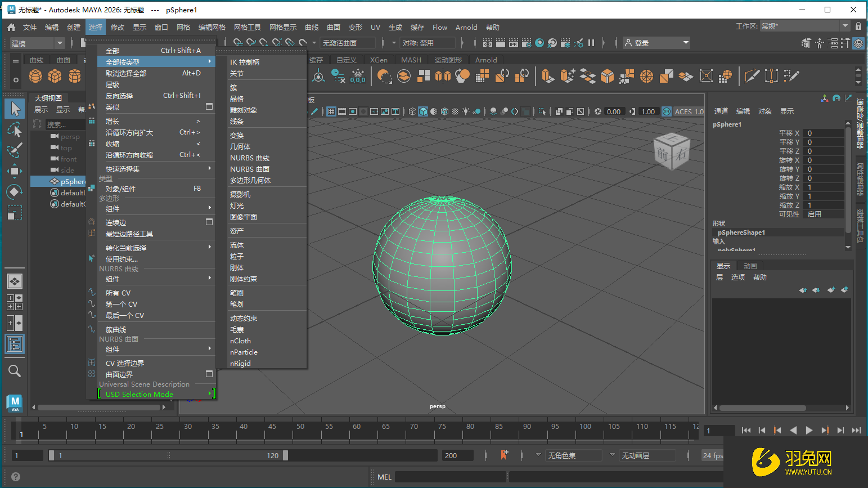Open the polygon cube creation icon
868x488 pixels.
[x=53, y=76]
